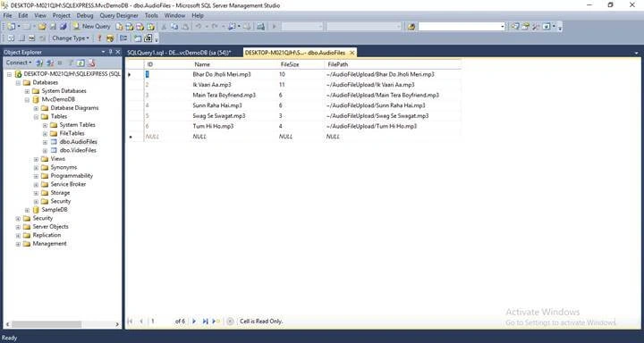The height and width of the screenshot is (343, 644).
Task: Click the Paste icon in toolbar
Action: coord(185,26)
